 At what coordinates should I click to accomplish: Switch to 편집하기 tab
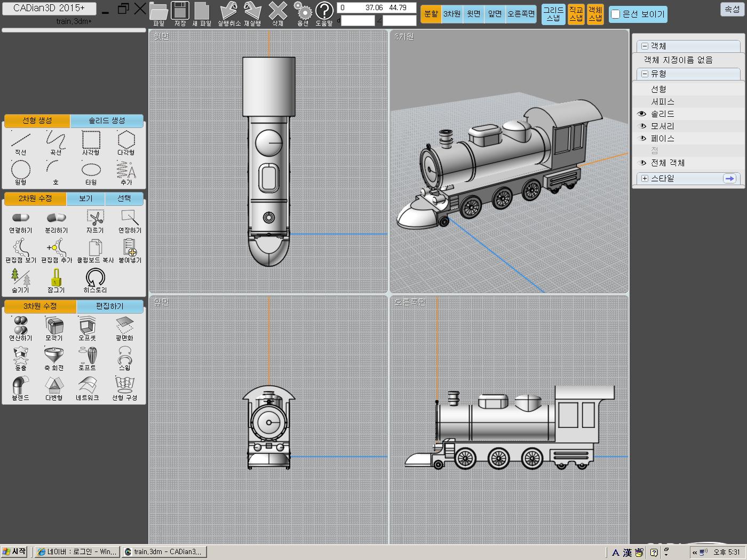110,306
